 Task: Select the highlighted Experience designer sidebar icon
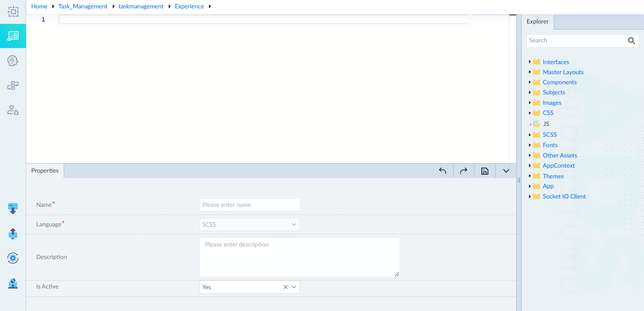coord(13,36)
